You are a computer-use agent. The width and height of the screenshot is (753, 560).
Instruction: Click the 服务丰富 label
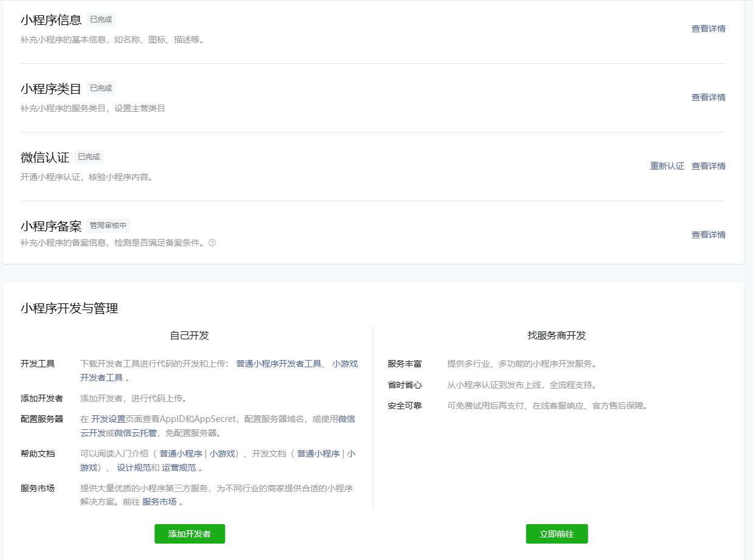(405, 364)
